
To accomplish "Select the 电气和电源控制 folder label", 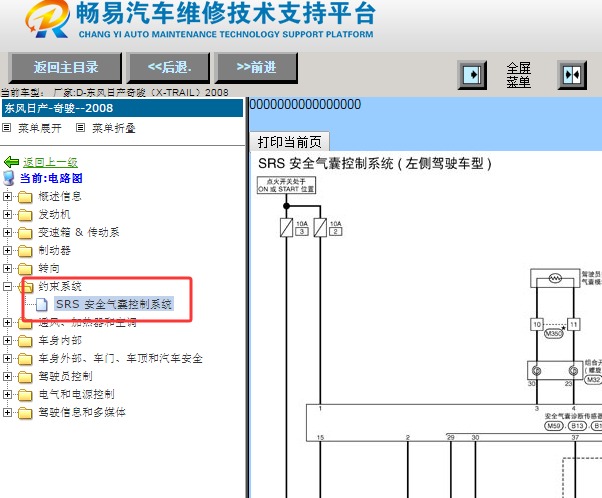I will point(76,394).
